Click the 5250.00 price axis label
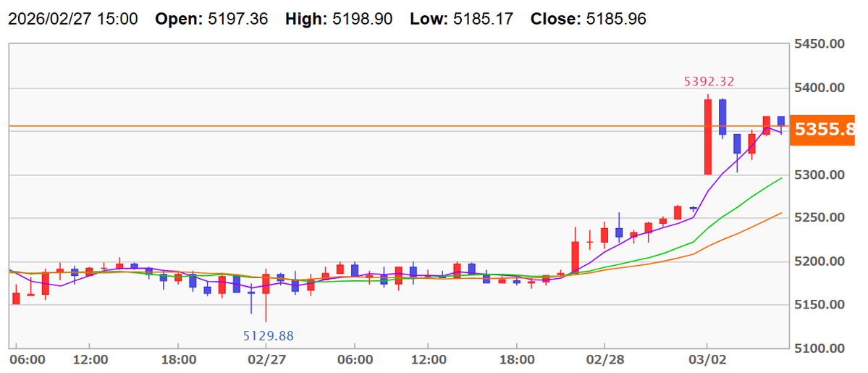The image size is (868, 373). [819, 218]
